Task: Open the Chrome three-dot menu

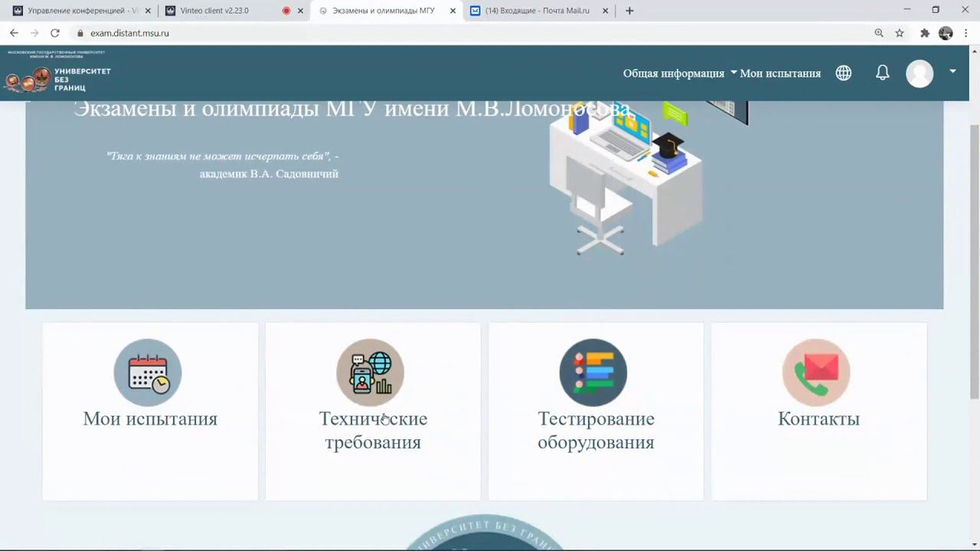Action: pos(967,33)
